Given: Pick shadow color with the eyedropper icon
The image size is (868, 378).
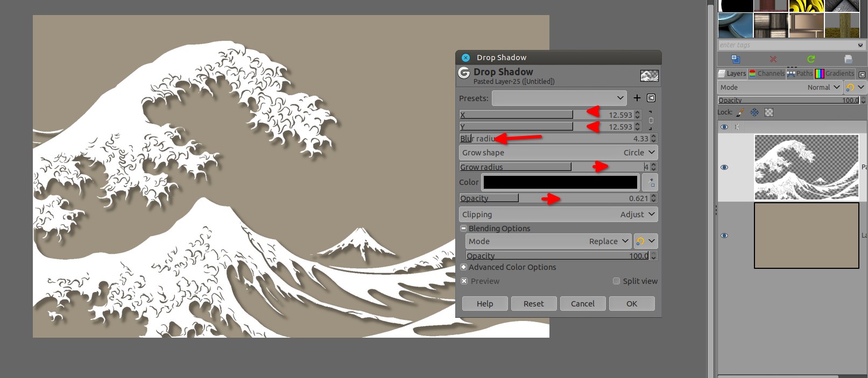Looking at the screenshot, I should click(651, 182).
